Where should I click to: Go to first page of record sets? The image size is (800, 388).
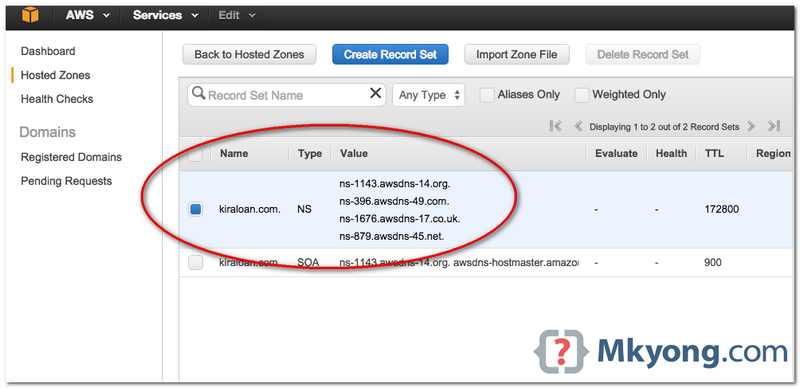(556, 126)
